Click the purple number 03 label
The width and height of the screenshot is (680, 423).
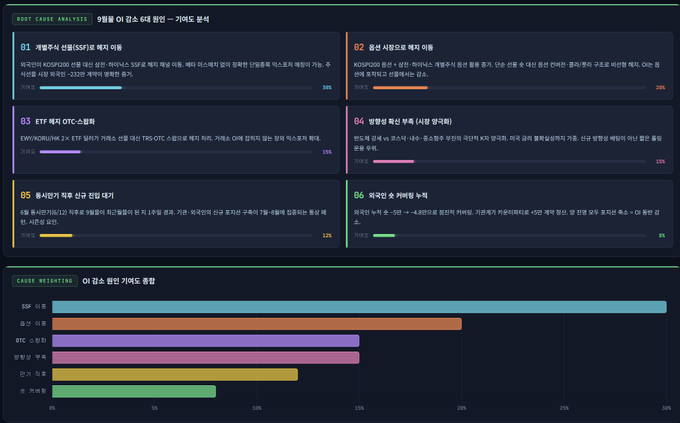(x=26, y=121)
